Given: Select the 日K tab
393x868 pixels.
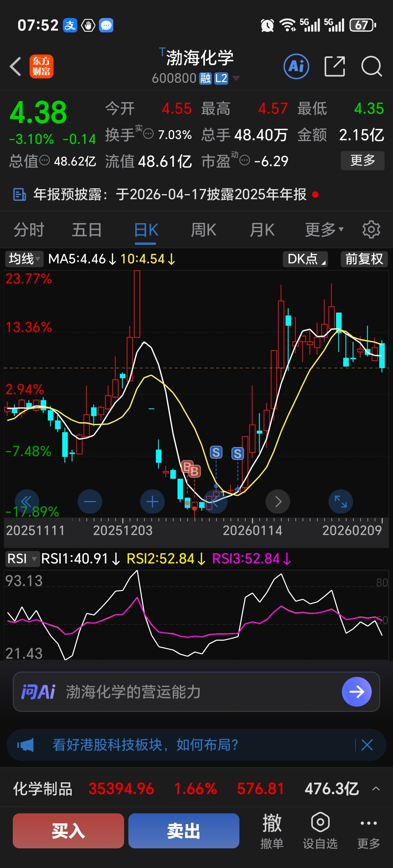Looking at the screenshot, I should pos(146,229).
